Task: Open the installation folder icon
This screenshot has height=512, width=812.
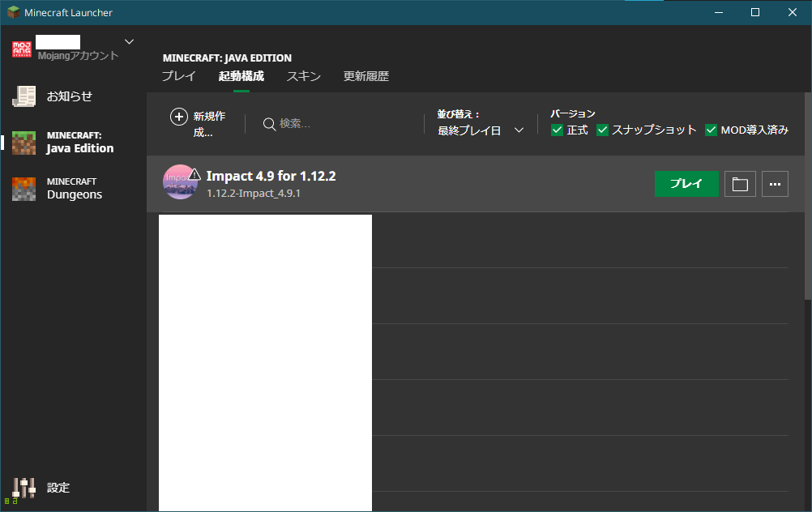Action: pos(740,184)
